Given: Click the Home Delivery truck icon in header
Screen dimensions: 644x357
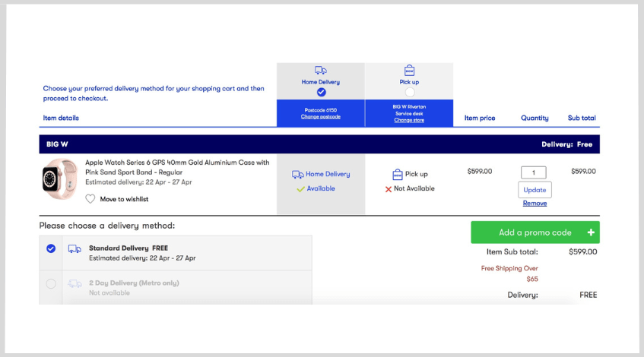Looking at the screenshot, I should [321, 70].
